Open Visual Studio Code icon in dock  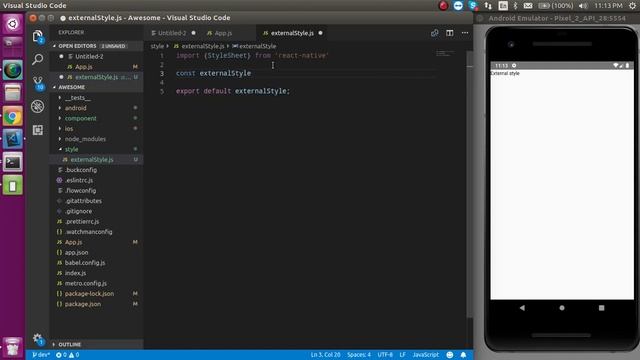(x=13, y=140)
